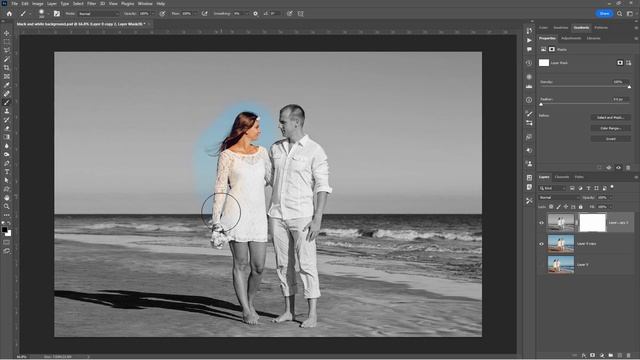Select the white layer mask thumbnail
This screenshot has width=640, height=360.
592,223
